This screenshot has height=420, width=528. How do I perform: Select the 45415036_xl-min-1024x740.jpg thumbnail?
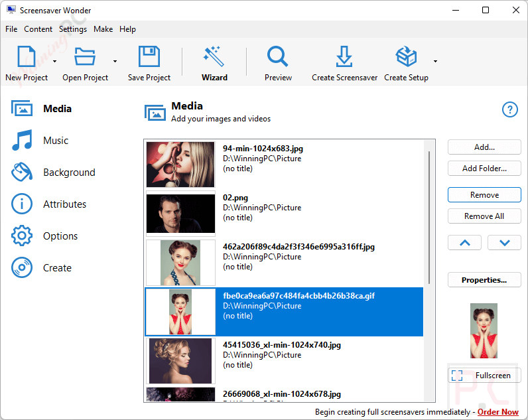tap(180, 361)
